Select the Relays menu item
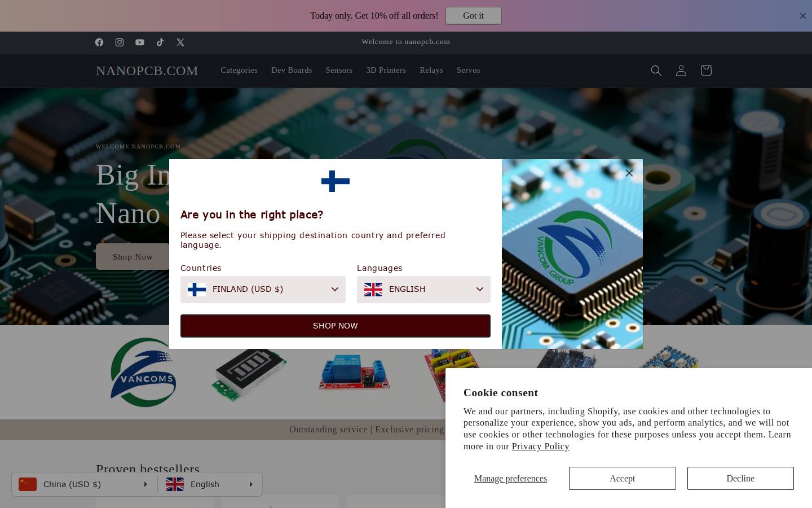This screenshot has height=508, width=812. (431, 71)
